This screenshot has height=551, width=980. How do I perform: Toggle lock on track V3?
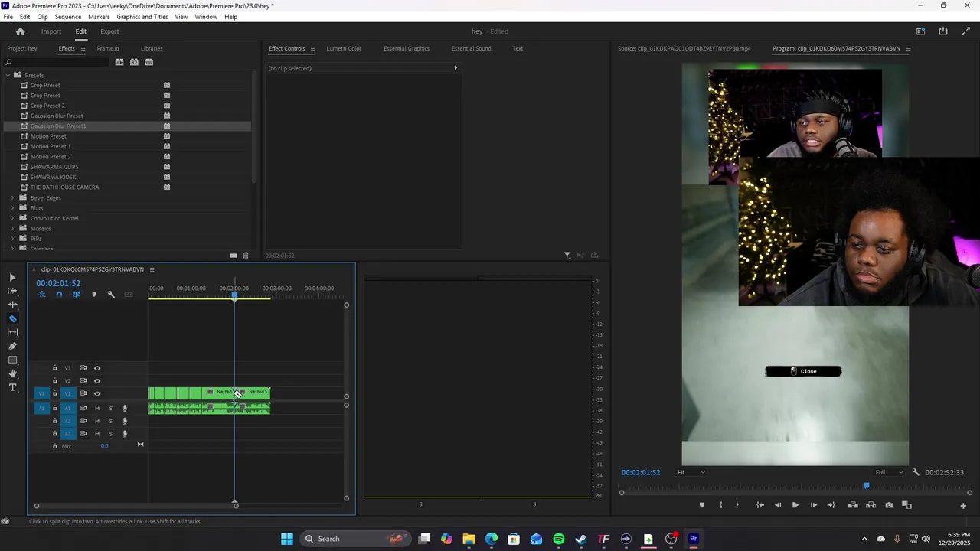[54, 368]
